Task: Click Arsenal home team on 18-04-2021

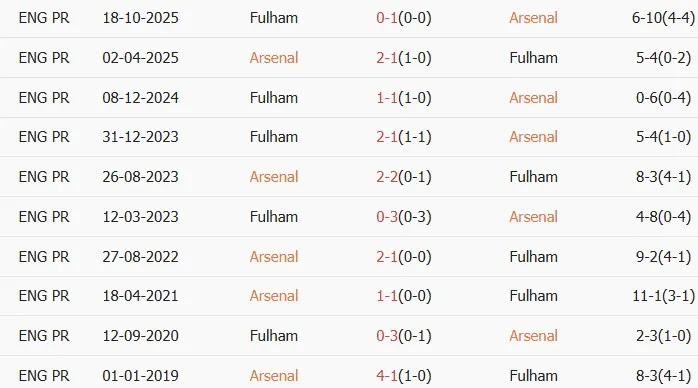Action: point(274,296)
